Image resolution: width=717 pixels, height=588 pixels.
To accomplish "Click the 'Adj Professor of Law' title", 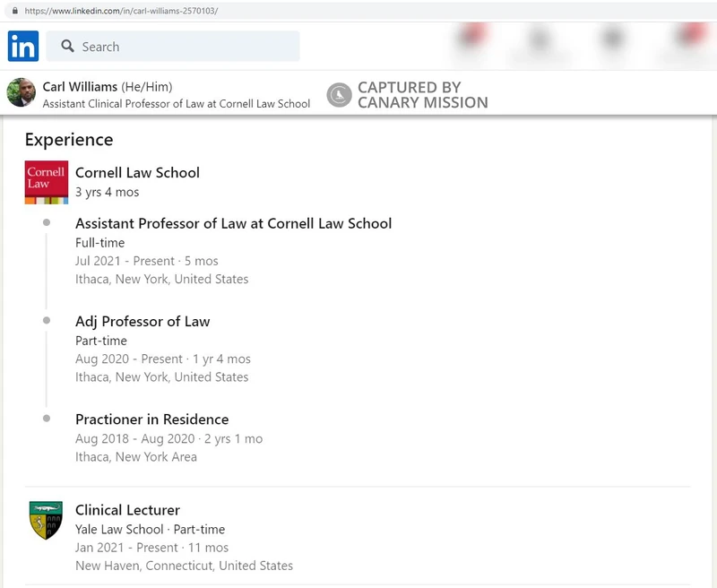I will click(143, 322).
